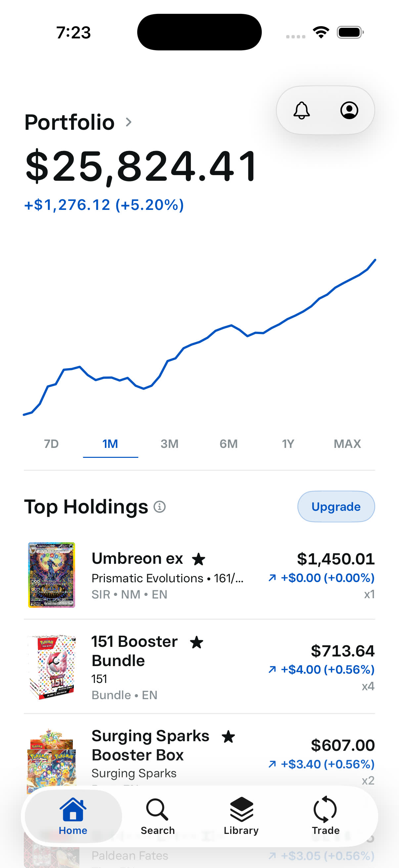Open notifications bell icon
Screen dimensions: 399x868
coord(301,111)
